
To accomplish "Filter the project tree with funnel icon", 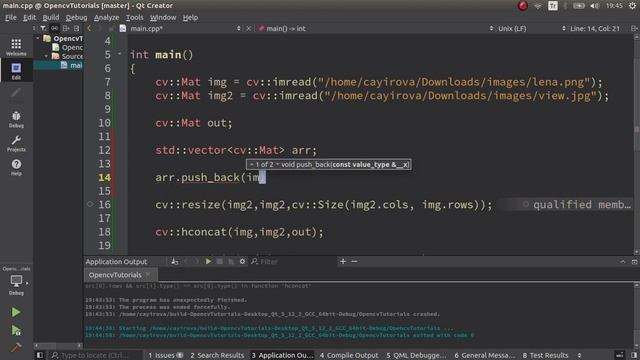I will pyautogui.click(x=43, y=28).
